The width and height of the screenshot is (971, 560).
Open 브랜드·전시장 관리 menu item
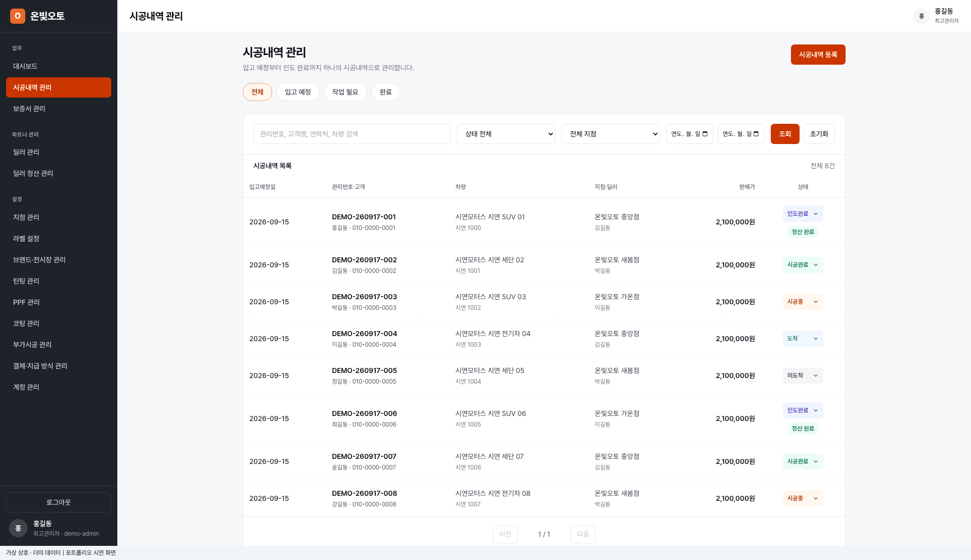tap(59, 260)
